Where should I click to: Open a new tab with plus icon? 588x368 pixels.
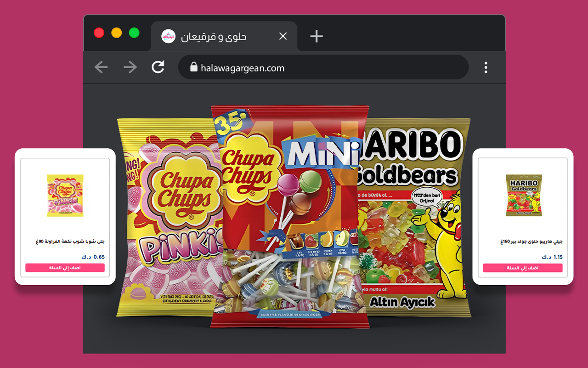316,36
